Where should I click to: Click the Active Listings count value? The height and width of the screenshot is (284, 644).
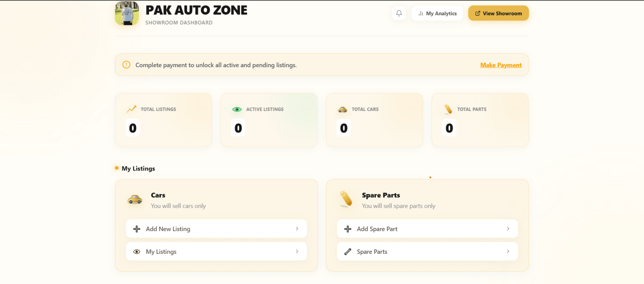pos(238,128)
